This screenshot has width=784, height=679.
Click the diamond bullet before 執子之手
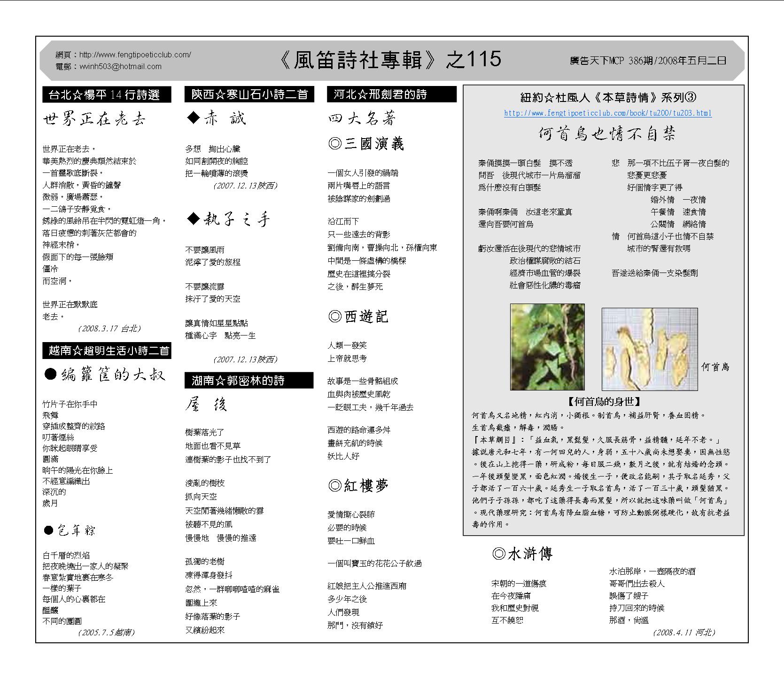[x=194, y=219]
